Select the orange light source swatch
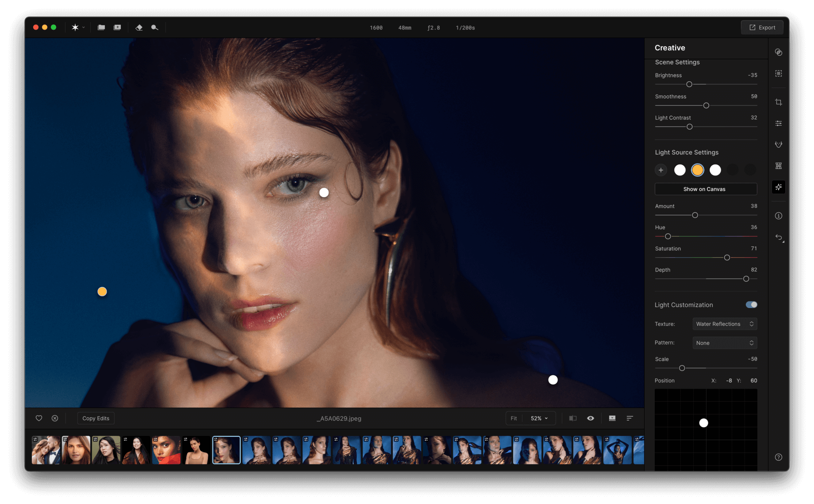The width and height of the screenshot is (814, 504). point(698,170)
